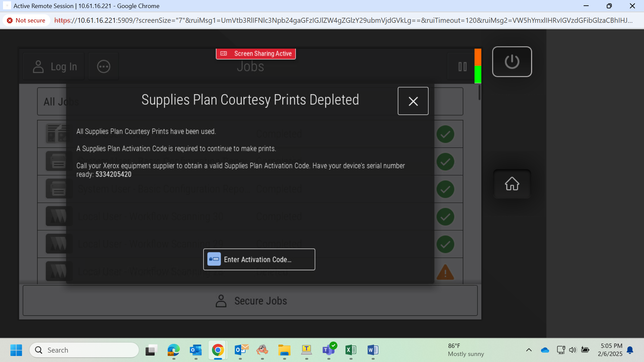Open Excel from the taskbar
The image size is (644, 362).
click(351, 350)
